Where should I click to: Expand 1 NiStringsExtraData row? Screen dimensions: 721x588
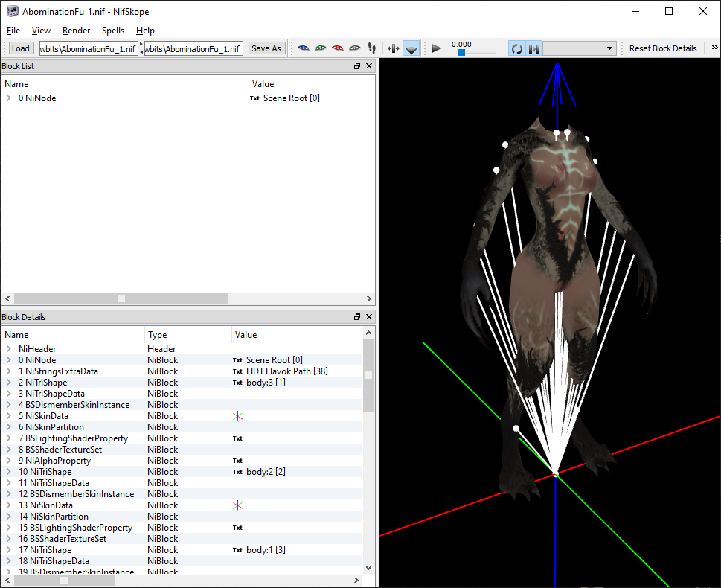pos(8,371)
